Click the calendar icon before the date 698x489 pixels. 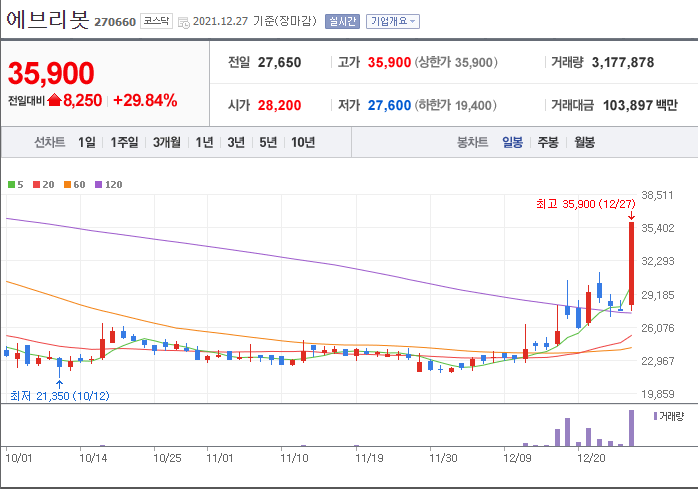(183, 22)
